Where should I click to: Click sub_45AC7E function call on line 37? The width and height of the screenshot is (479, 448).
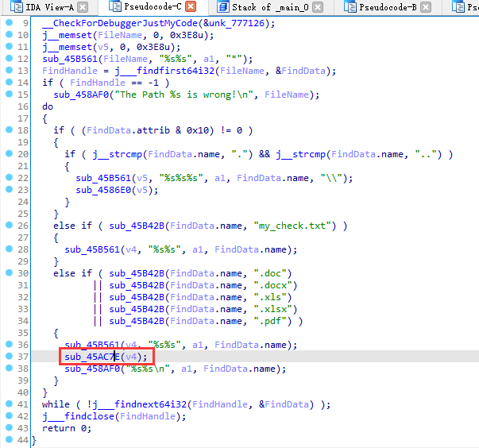tap(92, 357)
